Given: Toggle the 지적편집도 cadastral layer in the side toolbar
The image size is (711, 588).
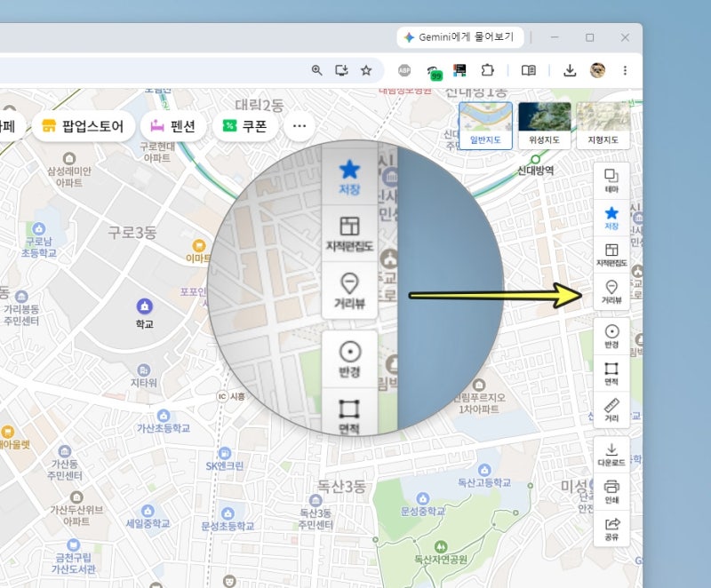Looking at the screenshot, I should pyautogui.click(x=611, y=255).
